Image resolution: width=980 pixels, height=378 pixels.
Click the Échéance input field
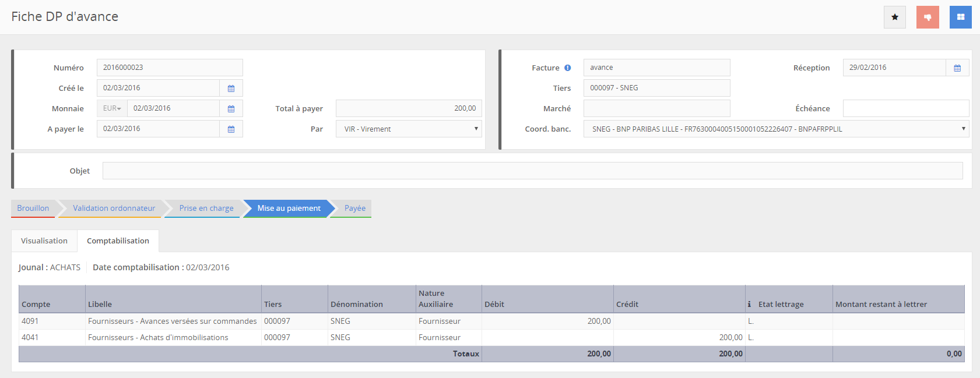coord(905,108)
